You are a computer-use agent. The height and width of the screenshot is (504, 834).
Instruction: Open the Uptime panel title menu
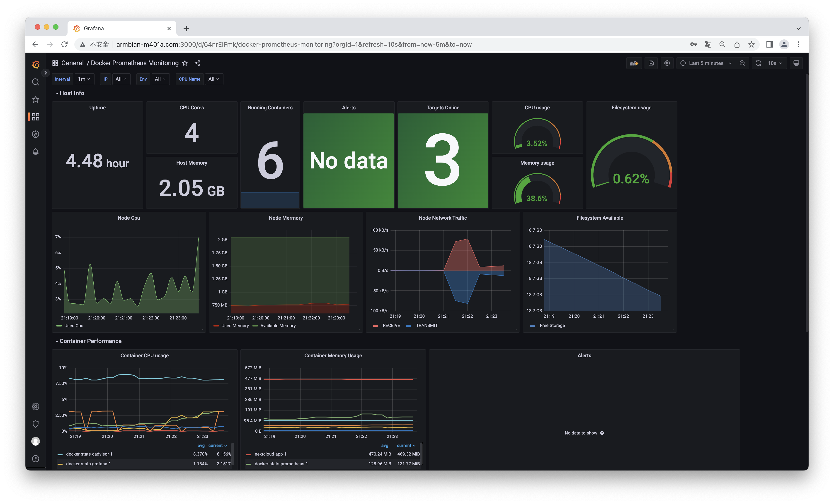click(x=97, y=108)
